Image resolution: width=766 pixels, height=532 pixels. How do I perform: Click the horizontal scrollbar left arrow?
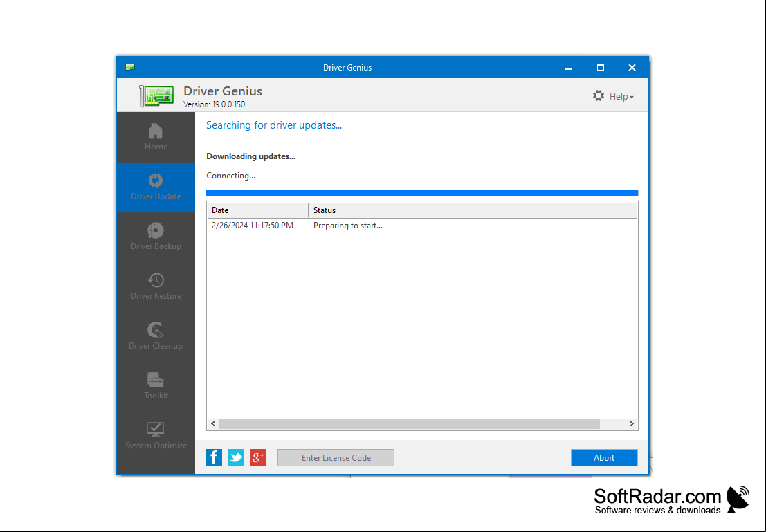click(x=213, y=423)
